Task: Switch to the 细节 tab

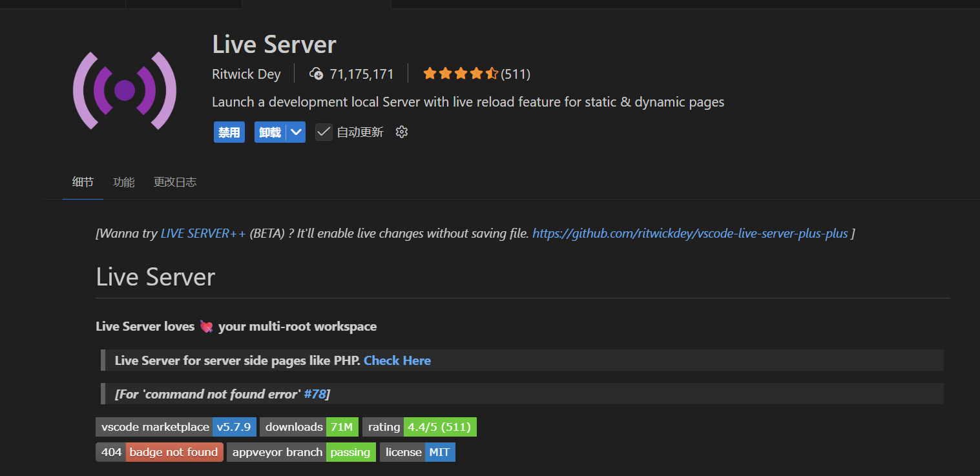Action: (x=83, y=182)
